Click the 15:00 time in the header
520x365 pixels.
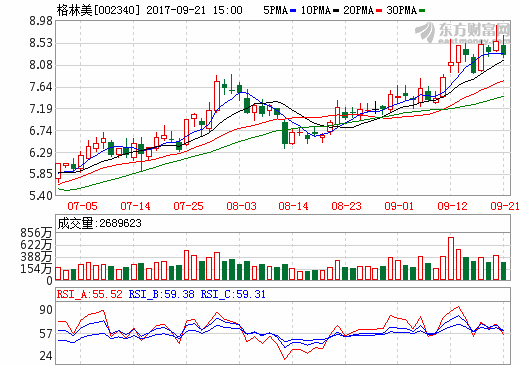coord(228,10)
